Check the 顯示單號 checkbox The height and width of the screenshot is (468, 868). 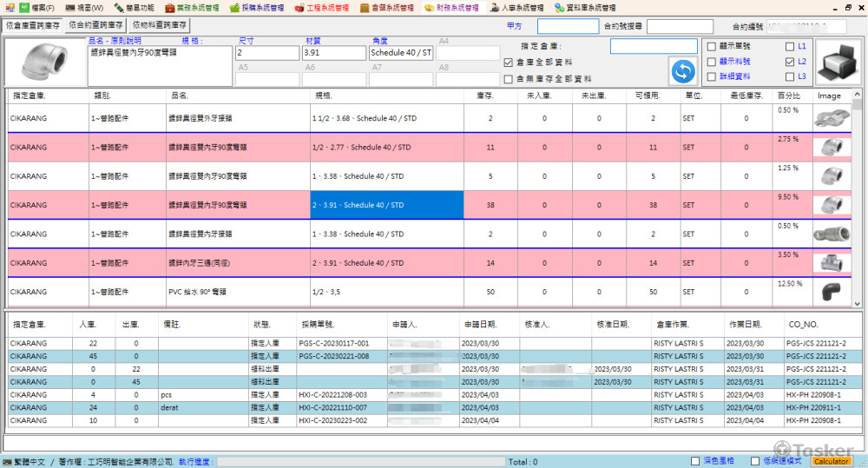pyautogui.click(x=712, y=47)
